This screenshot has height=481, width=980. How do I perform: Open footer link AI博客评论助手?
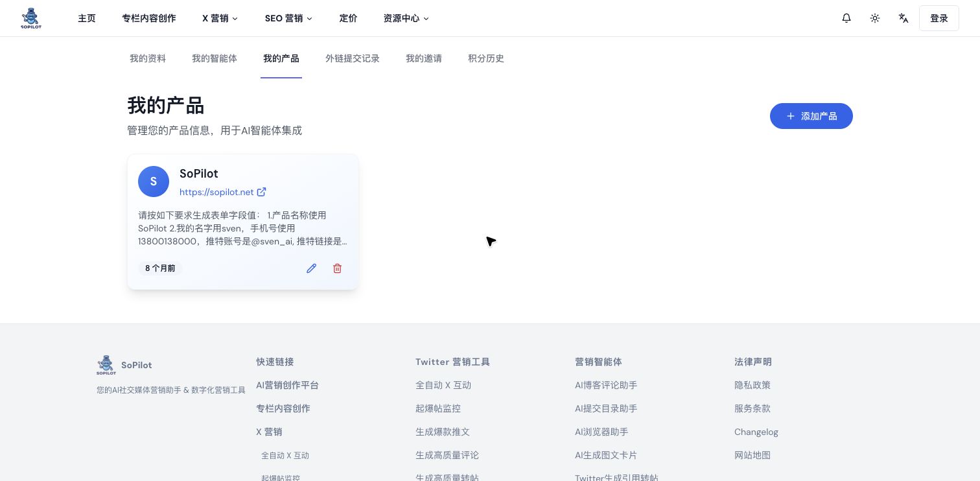coord(606,385)
